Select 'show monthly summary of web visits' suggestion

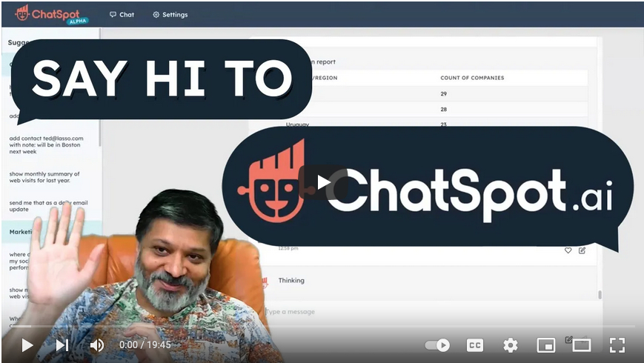pyautogui.click(x=44, y=177)
